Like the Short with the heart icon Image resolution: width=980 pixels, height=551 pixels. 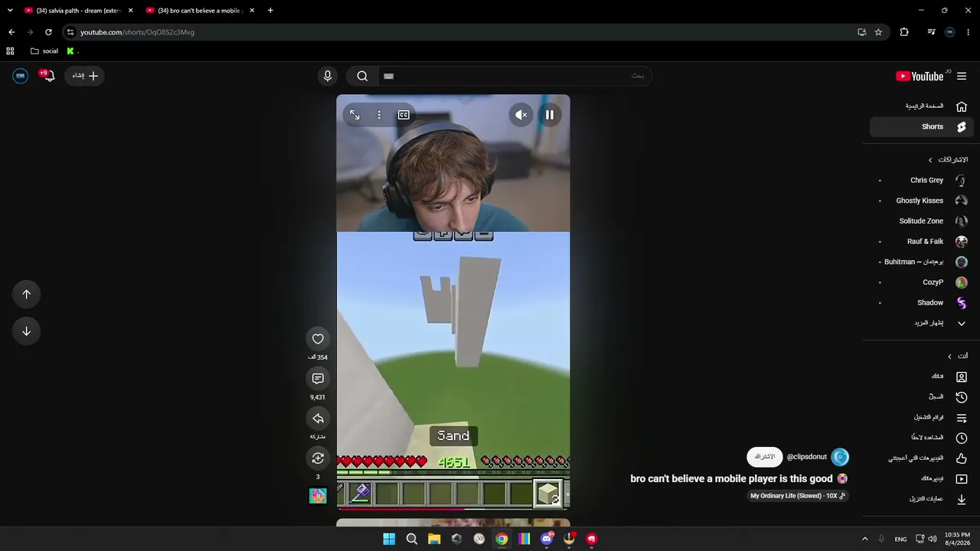pyautogui.click(x=318, y=339)
